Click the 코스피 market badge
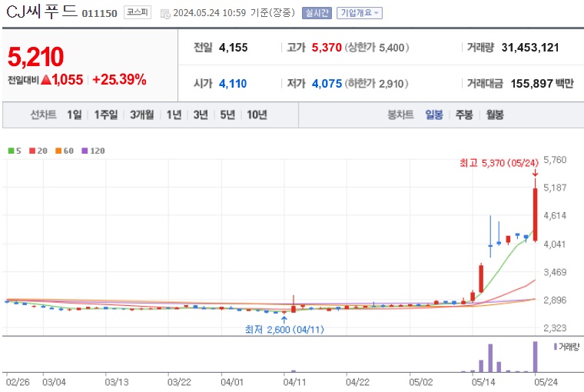The width and height of the screenshot is (584, 392). [x=138, y=12]
